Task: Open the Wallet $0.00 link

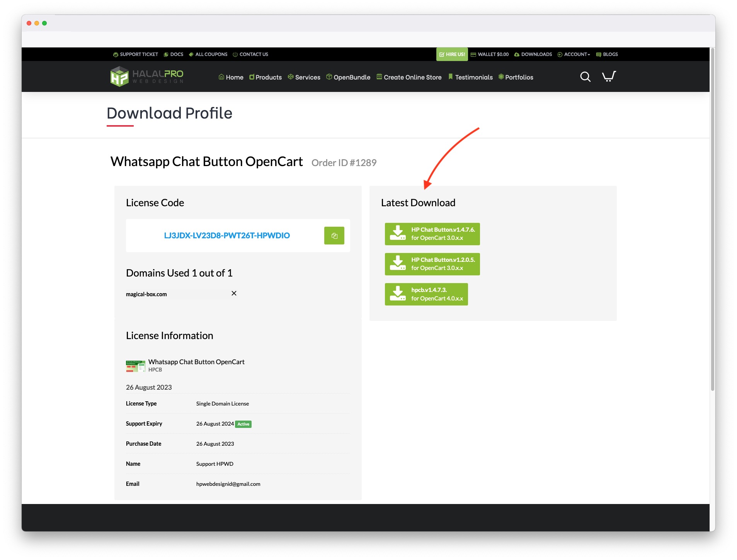Action: 490,54
